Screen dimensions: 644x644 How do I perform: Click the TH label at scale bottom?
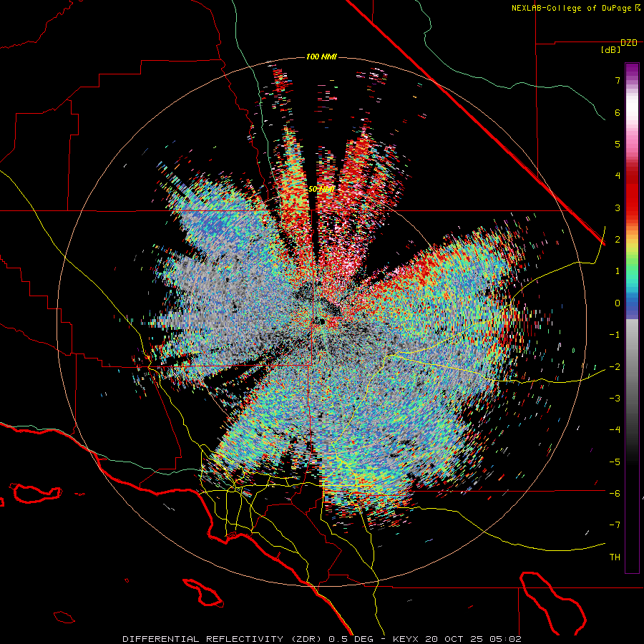click(615, 557)
